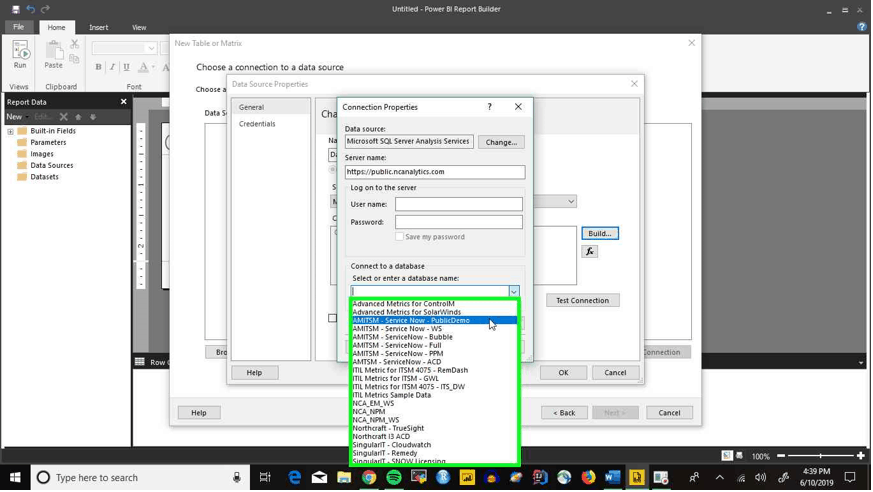873x492 pixels.
Task: Select the Datasets folder
Action: coord(38,177)
